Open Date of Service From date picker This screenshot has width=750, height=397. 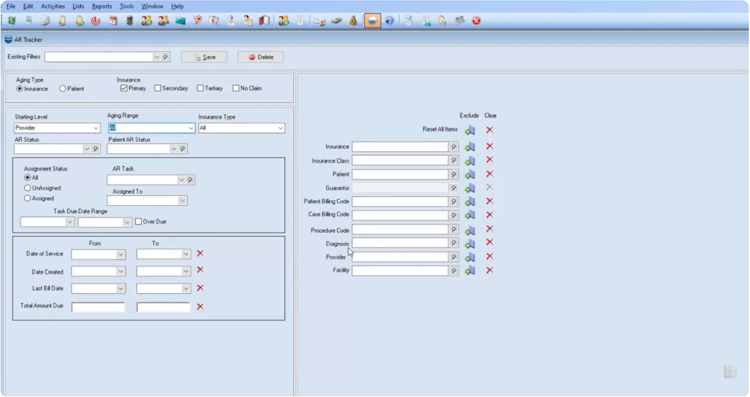[121, 254]
